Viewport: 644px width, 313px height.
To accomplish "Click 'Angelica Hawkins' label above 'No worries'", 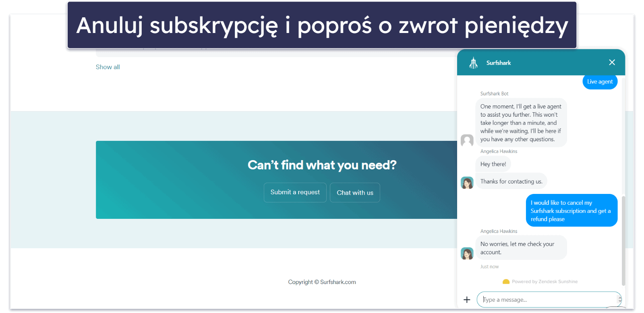I will click(499, 231).
